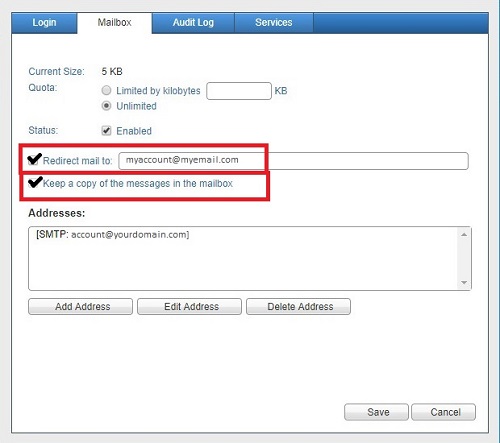Click the Edit Address button
This screenshot has height=443, width=500.
189,306
